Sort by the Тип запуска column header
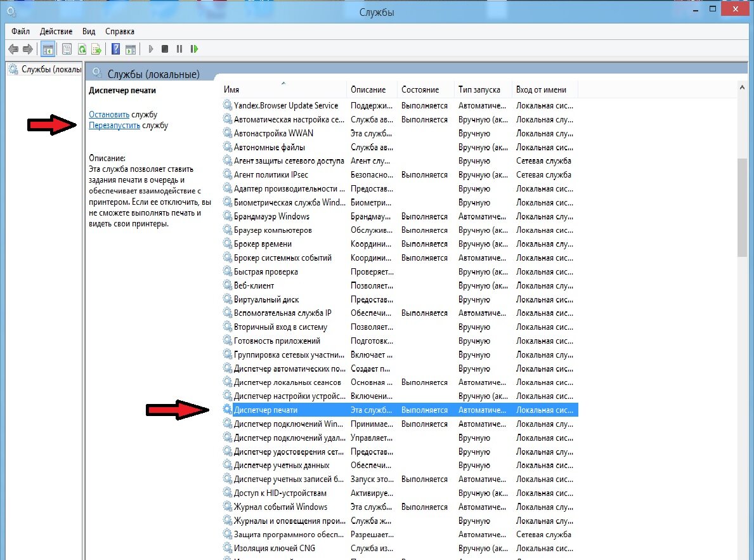This screenshot has width=754, height=560. [483, 89]
